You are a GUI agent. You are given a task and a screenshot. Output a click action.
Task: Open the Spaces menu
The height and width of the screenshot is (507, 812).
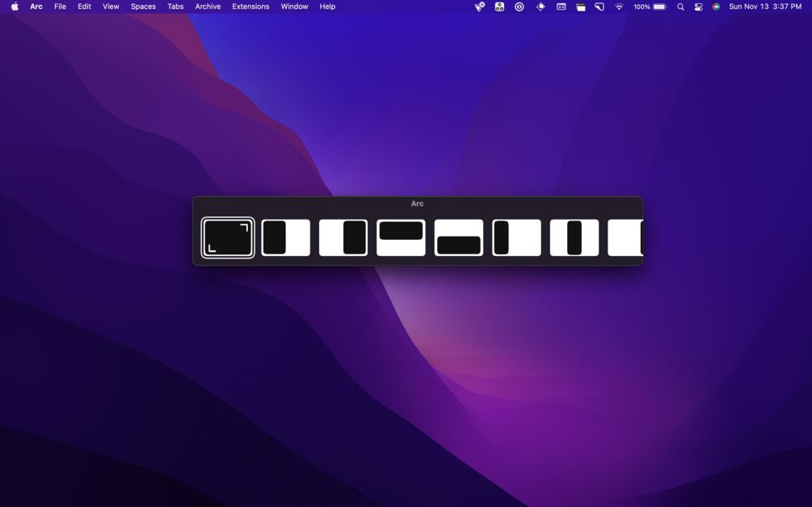tap(143, 6)
